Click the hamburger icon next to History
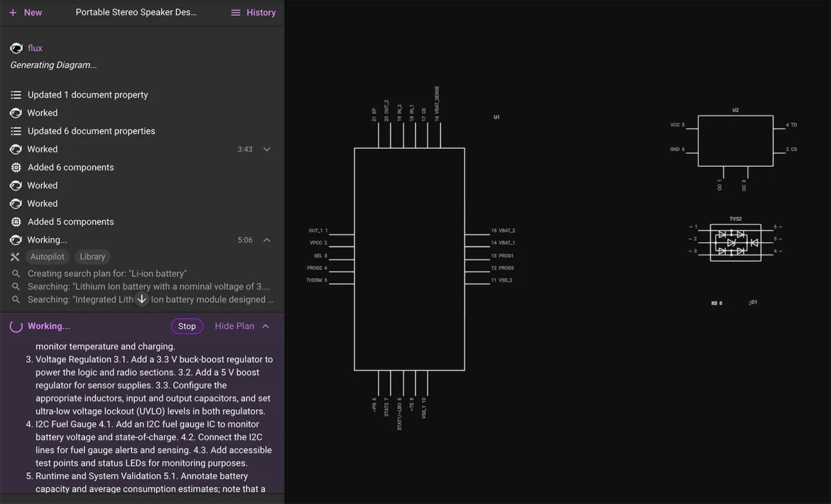This screenshot has height=504, width=831. [x=235, y=12]
